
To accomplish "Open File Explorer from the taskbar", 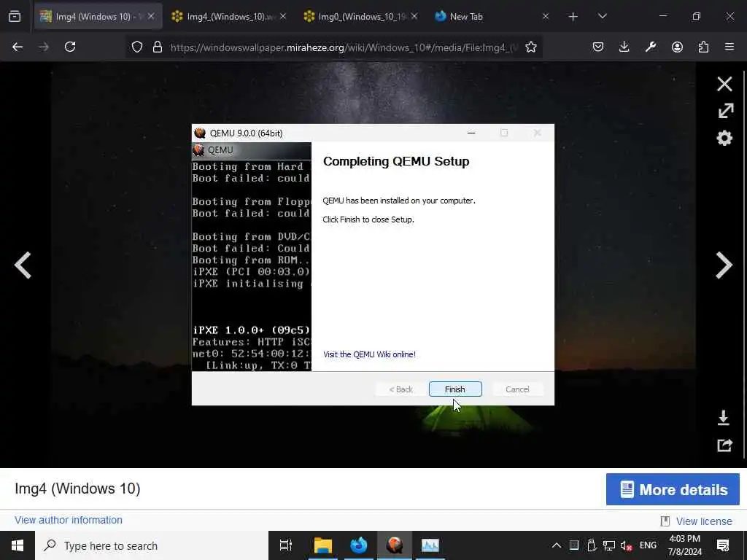I will pyautogui.click(x=323, y=545).
